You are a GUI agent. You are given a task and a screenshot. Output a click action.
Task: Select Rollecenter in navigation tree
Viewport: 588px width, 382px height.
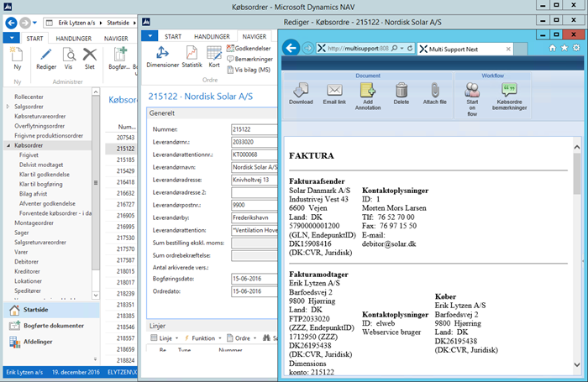[29, 97]
